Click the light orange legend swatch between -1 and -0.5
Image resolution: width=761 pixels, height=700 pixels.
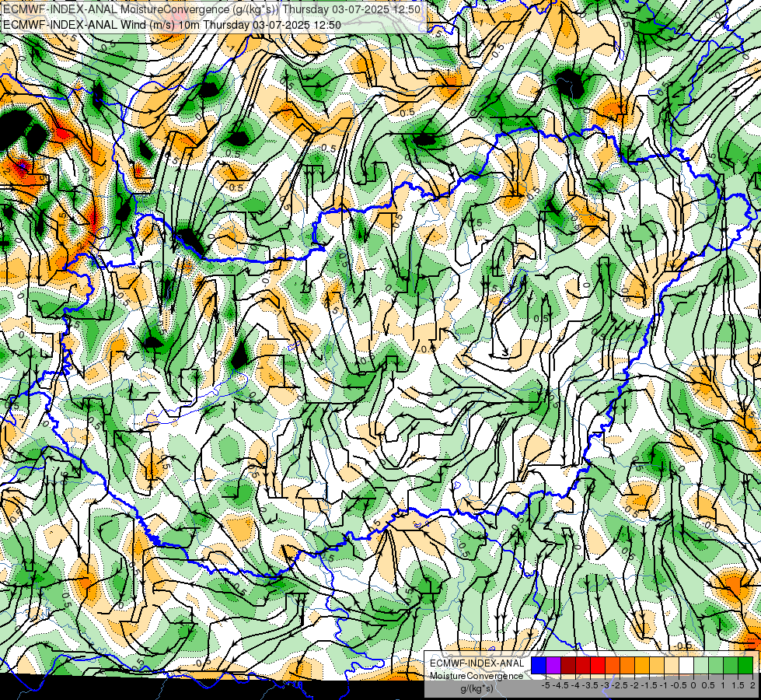click(657, 665)
